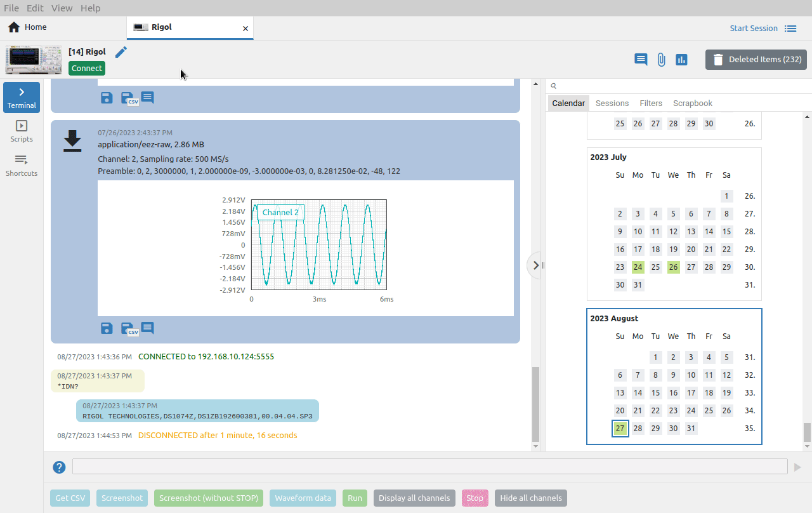Open the Terminal sidebar panel
This screenshot has height=513, width=812.
[x=22, y=98]
